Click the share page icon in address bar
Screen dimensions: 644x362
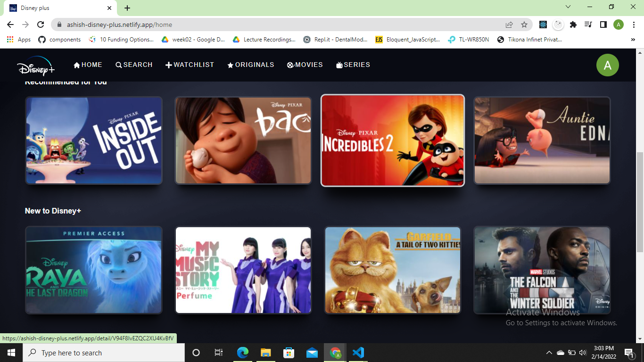(x=509, y=25)
